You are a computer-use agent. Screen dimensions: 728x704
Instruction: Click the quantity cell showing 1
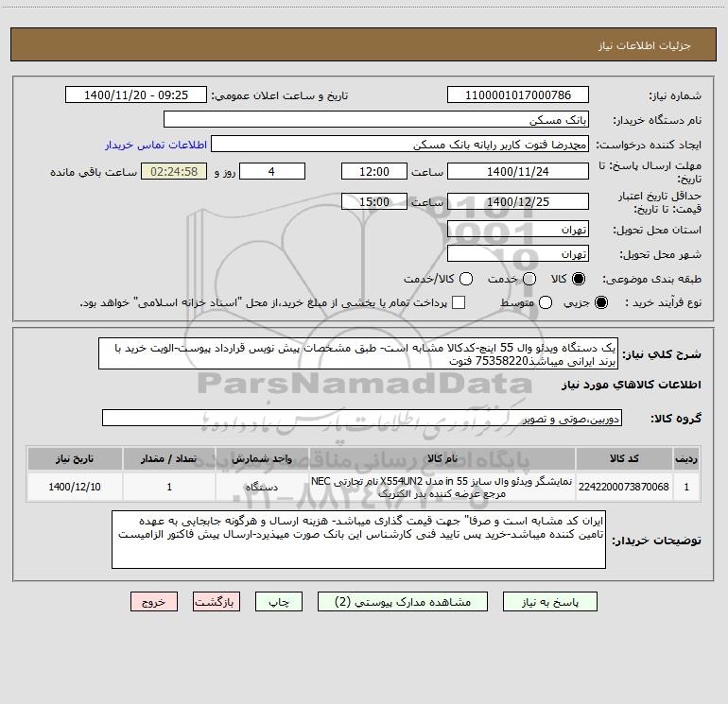[169, 487]
